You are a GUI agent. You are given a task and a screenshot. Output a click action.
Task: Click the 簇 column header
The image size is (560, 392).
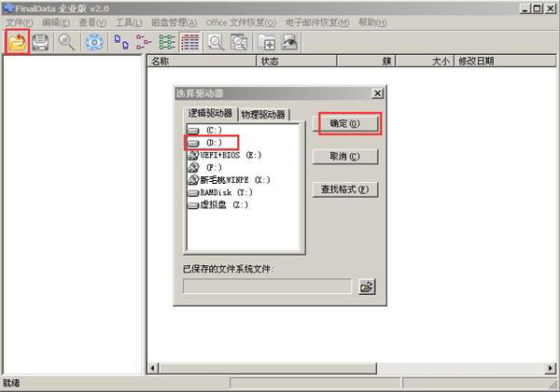(x=367, y=61)
